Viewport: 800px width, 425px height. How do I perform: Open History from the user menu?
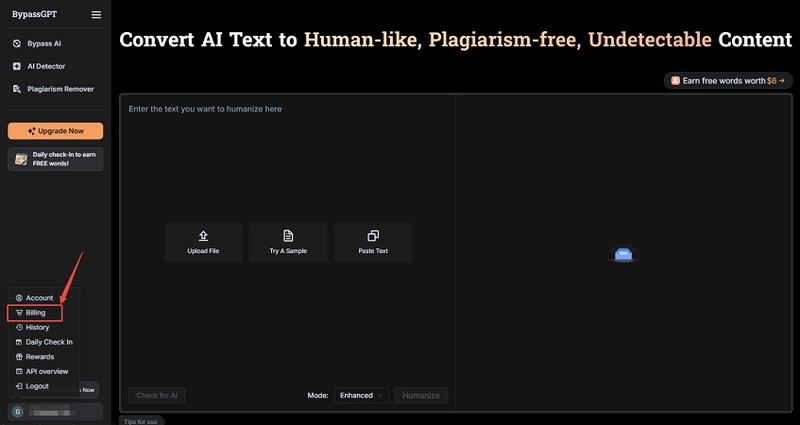37,327
